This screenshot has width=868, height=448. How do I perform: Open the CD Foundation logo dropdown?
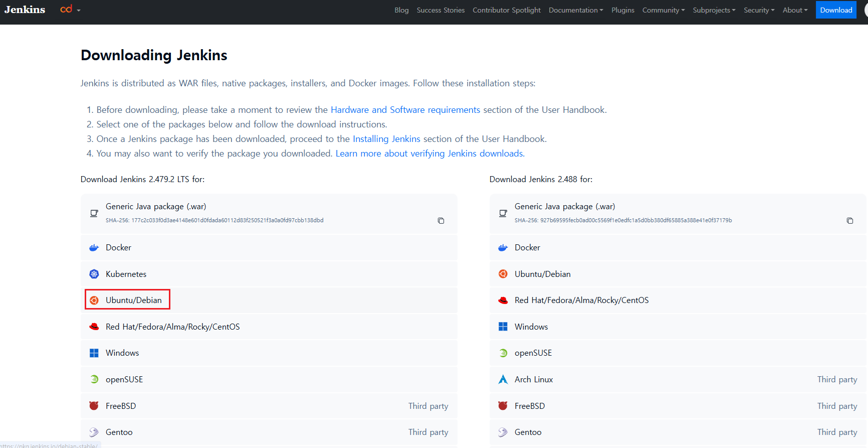70,10
